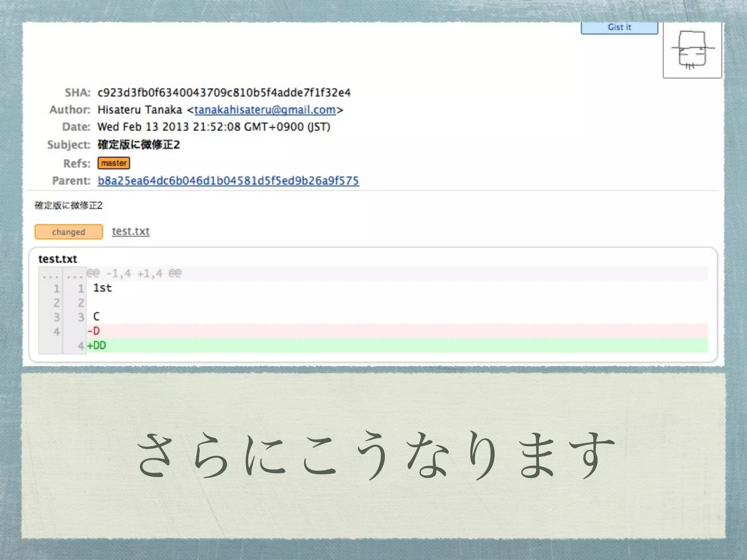Open the tanakahisateru@gmail.com email link
The width and height of the screenshot is (747, 560).
pos(265,110)
